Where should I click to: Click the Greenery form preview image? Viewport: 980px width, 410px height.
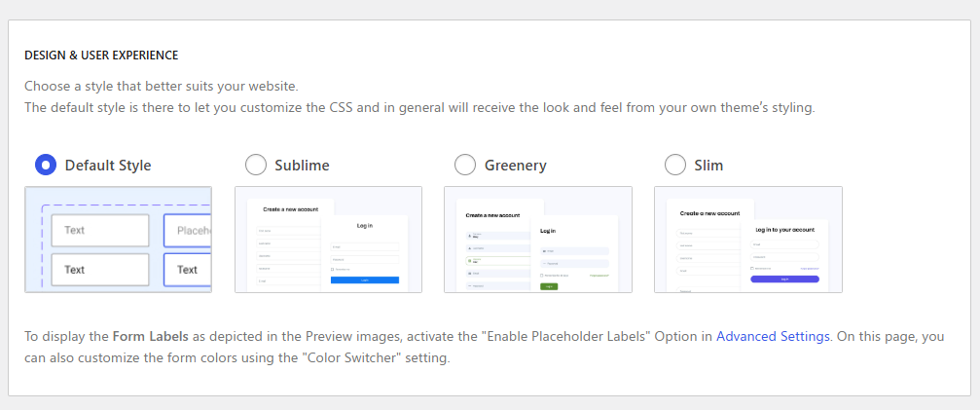click(x=538, y=240)
